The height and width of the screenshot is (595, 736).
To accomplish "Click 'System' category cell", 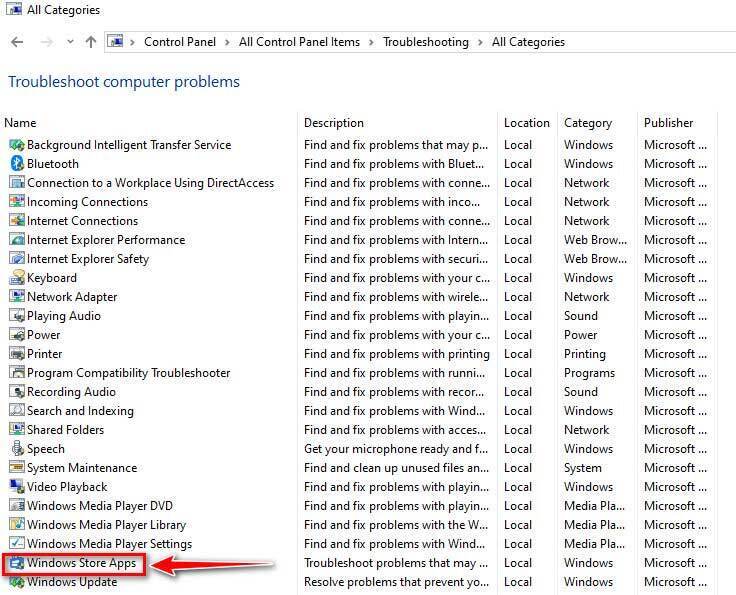I will coord(583,468).
